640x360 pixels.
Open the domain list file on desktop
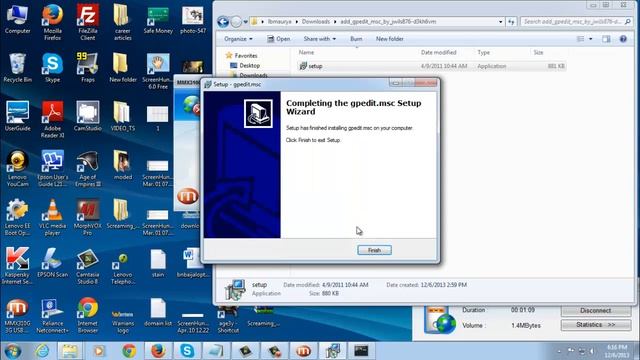pyautogui.click(x=158, y=312)
